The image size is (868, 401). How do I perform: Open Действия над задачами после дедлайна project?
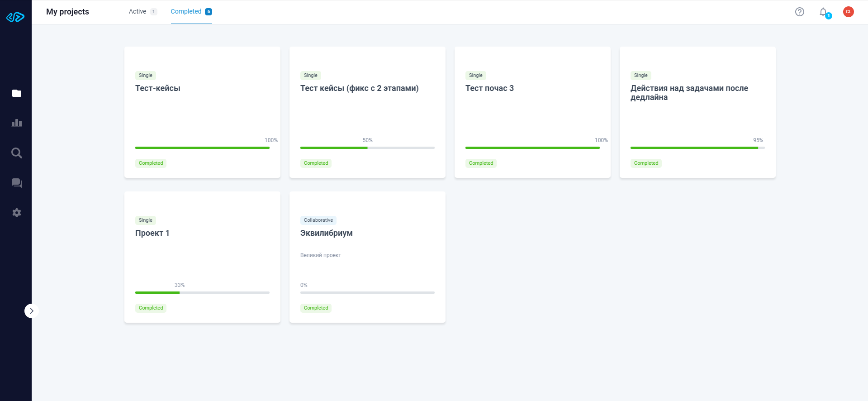[697, 112]
